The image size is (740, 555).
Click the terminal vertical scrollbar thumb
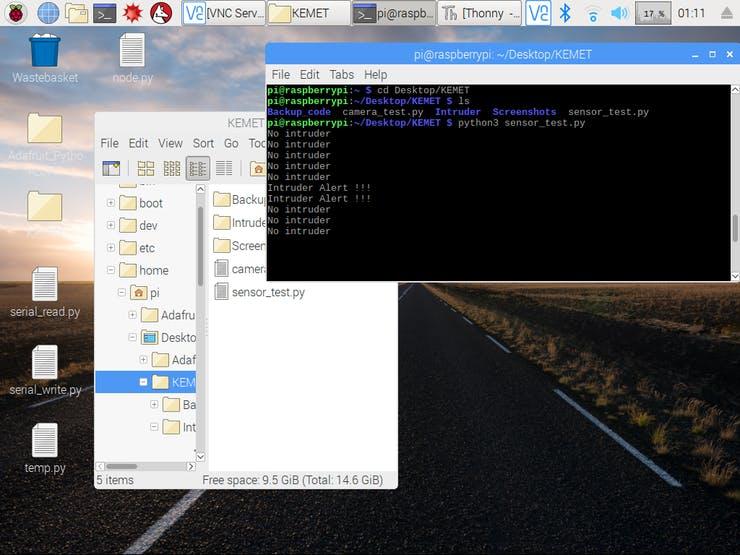tap(735, 229)
